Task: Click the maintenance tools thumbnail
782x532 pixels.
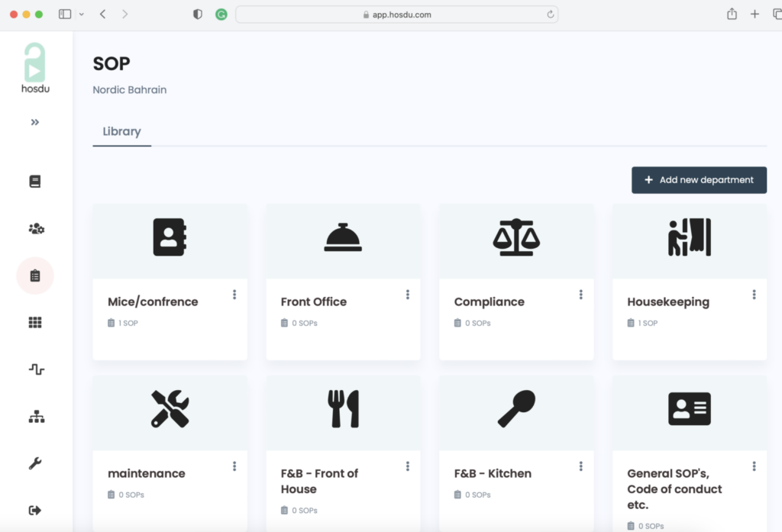Action: (170, 409)
